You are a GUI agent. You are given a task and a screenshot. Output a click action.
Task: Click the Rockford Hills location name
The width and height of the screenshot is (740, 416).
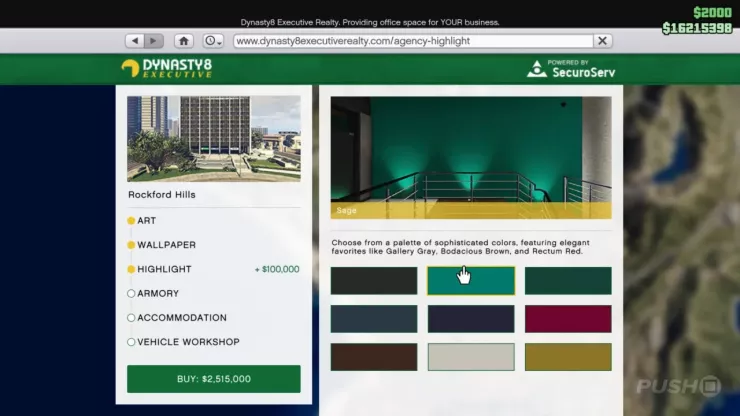(x=162, y=195)
